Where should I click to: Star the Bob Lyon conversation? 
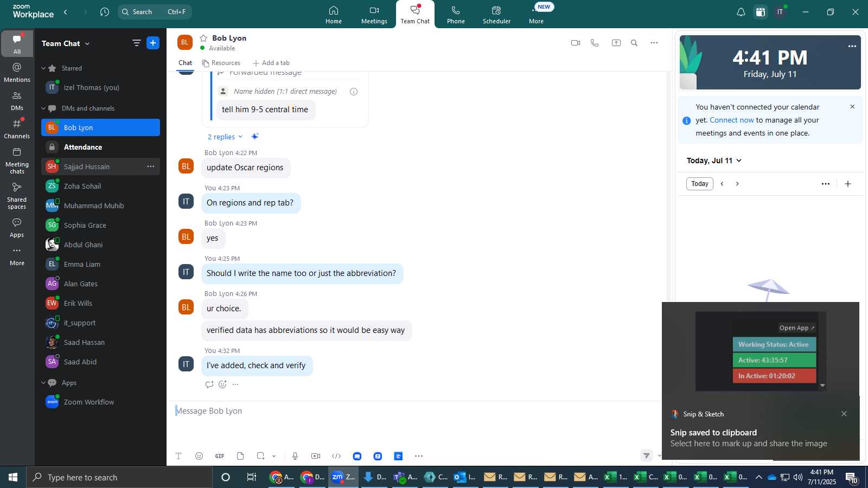[x=203, y=38]
